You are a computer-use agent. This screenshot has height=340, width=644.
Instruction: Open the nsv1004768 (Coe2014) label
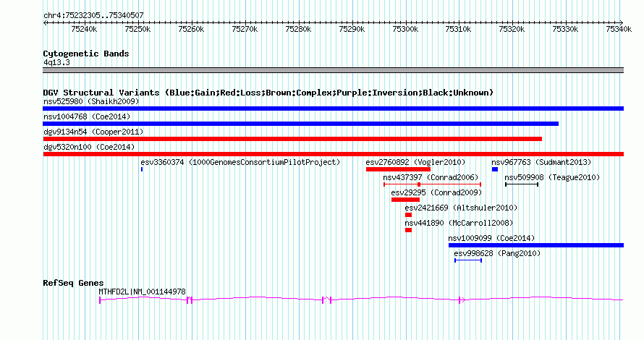click(87, 116)
